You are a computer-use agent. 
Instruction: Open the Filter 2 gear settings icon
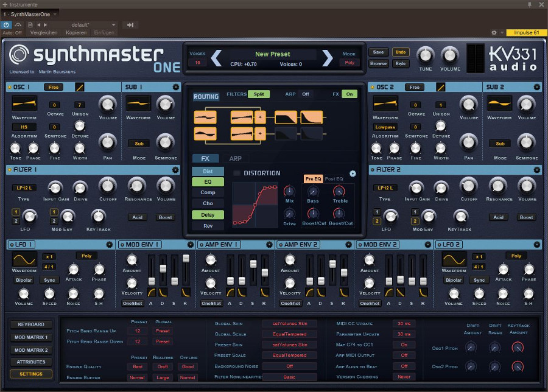click(537, 170)
